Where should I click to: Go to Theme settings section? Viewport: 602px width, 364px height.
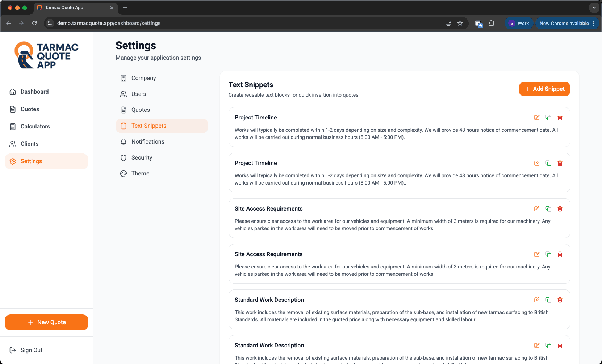coord(140,174)
